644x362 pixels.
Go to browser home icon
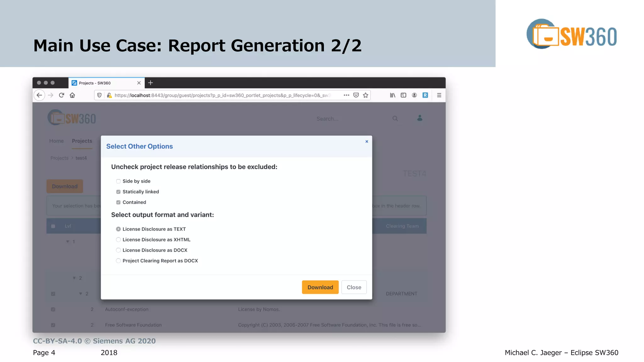click(72, 95)
